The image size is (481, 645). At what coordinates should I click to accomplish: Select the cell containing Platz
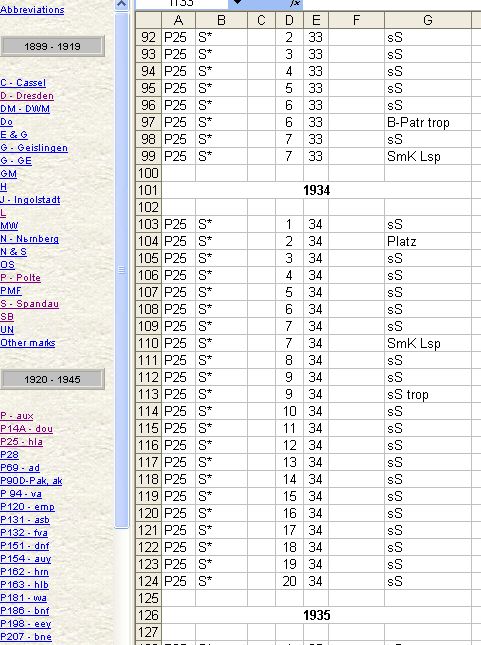(x=428, y=241)
